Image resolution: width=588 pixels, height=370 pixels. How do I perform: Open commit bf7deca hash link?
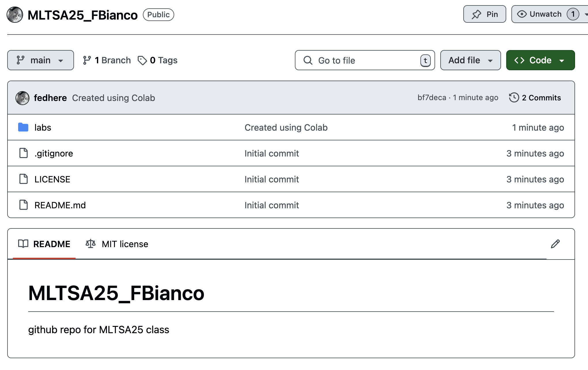[432, 98]
